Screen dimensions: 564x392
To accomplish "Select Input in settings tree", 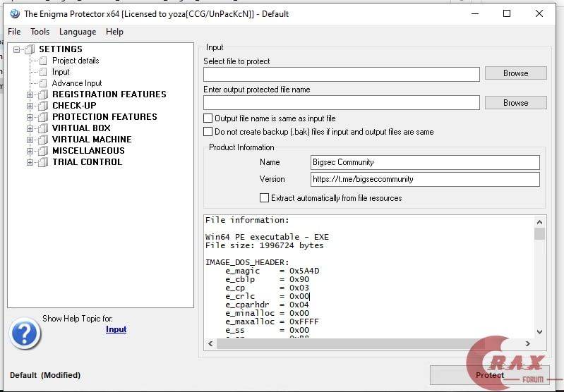I will (x=61, y=72).
